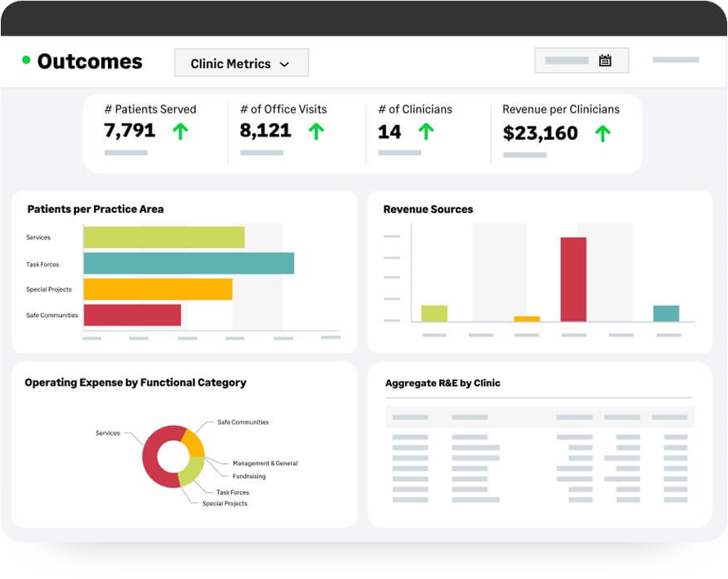This screenshot has height=579, width=728.
Task: Click the teal Revenue Sources column
Action: pyautogui.click(x=666, y=313)
